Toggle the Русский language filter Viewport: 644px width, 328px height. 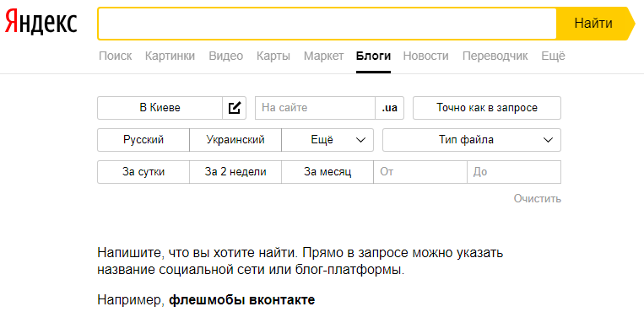tap(143, 140)
